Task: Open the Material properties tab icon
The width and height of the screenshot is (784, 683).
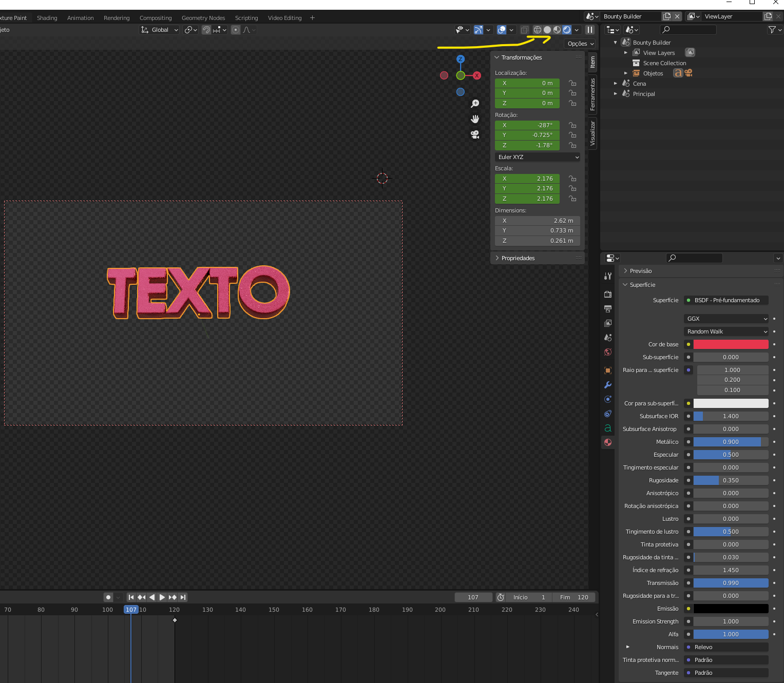Action: [608, 442]
